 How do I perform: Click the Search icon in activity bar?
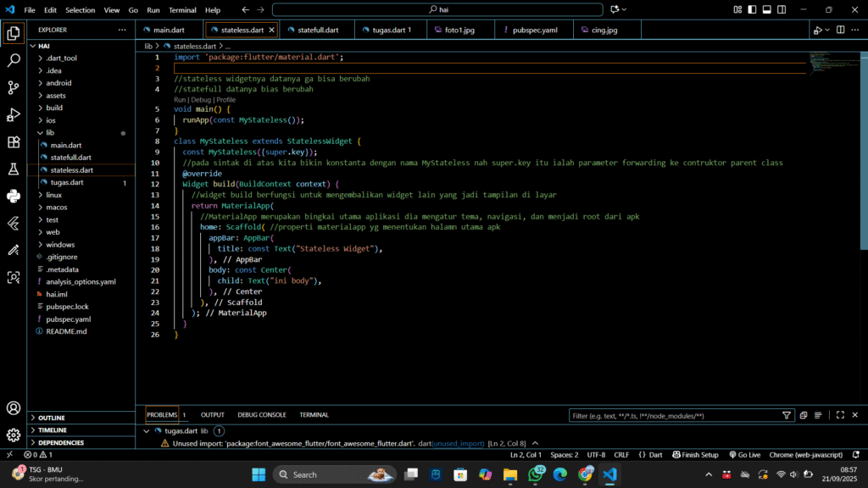click(x=14, y=61)
